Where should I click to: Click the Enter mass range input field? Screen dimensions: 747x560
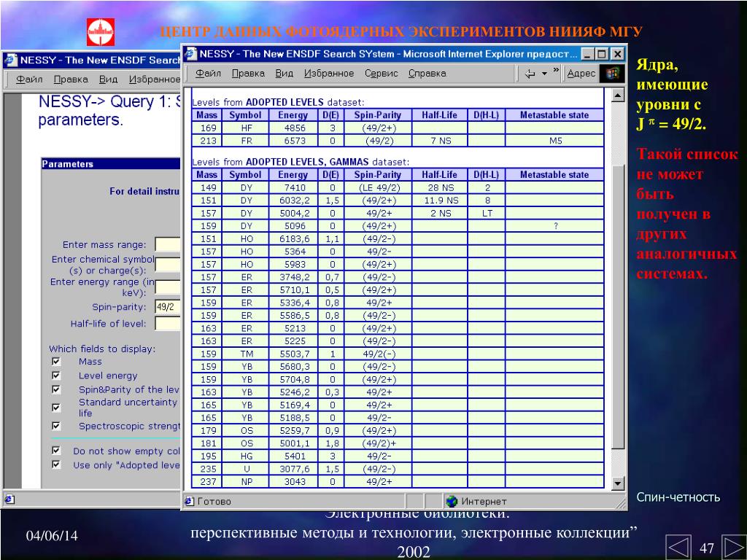pyautogui.click(x=168, y=244)
